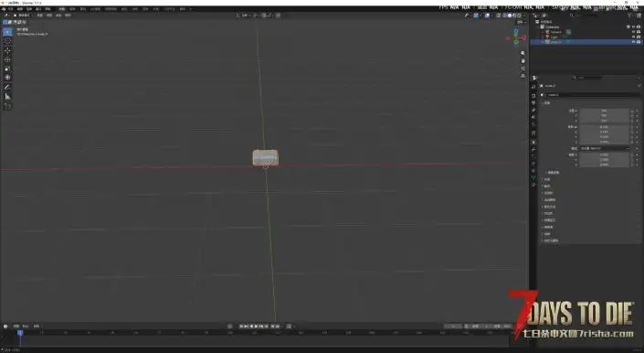
Task: Open the rotation mode dropdown
Action: tap(604, 148)
